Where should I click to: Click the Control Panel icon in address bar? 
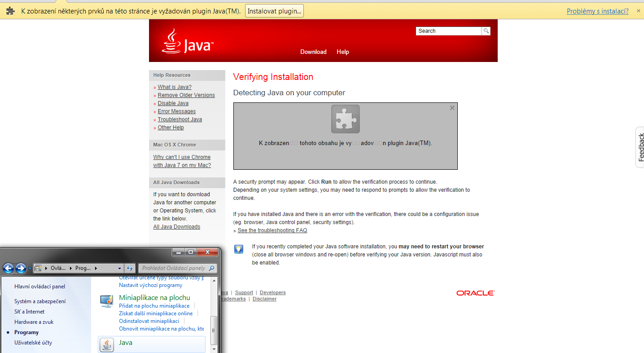[38, 268]
